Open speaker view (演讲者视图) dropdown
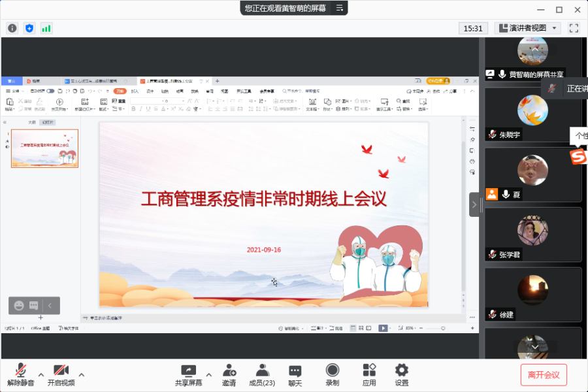 (x=528, y=28)
